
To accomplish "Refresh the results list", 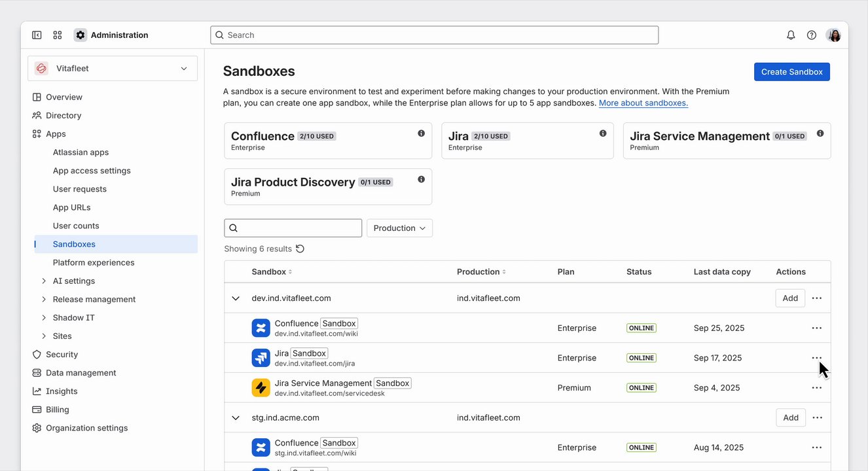I will click(x=300, y=249).
